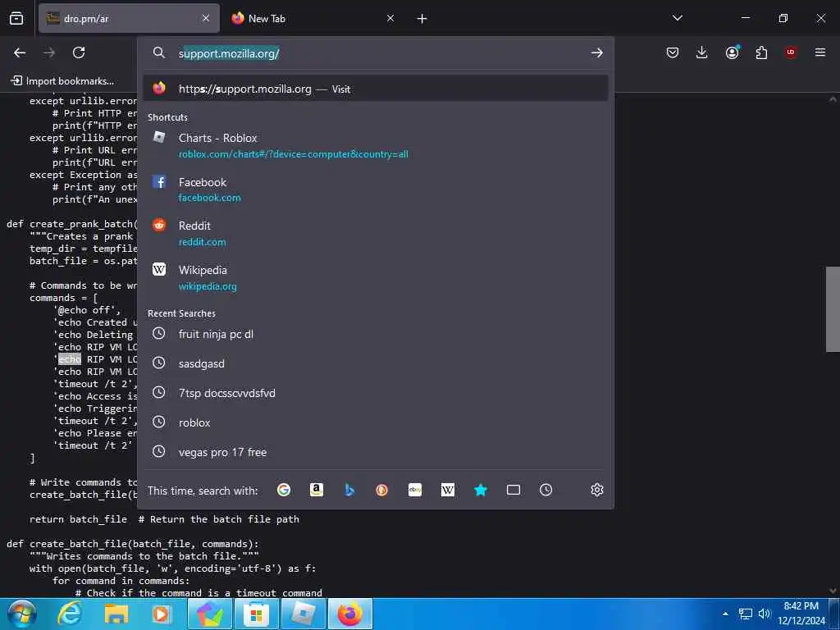Expand the list all tabs chevron
840x630 pixels.
pyautogui.click(x=677, y=18)
